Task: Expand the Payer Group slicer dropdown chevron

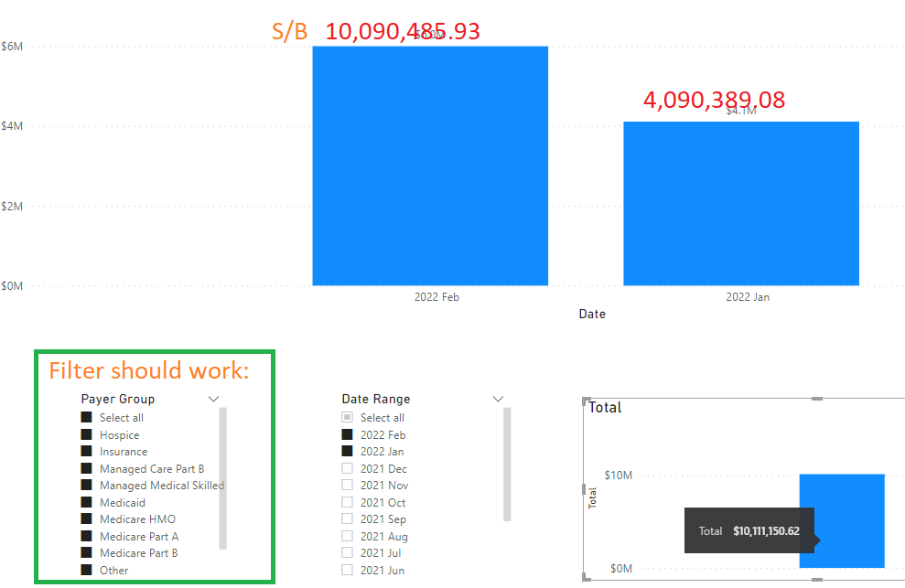Action: (213, 399)
